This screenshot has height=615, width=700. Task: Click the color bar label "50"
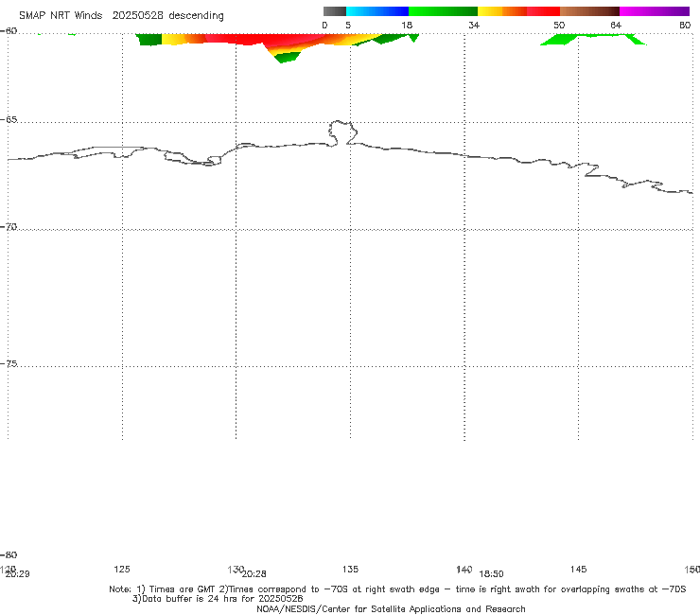tap(559, 26)
